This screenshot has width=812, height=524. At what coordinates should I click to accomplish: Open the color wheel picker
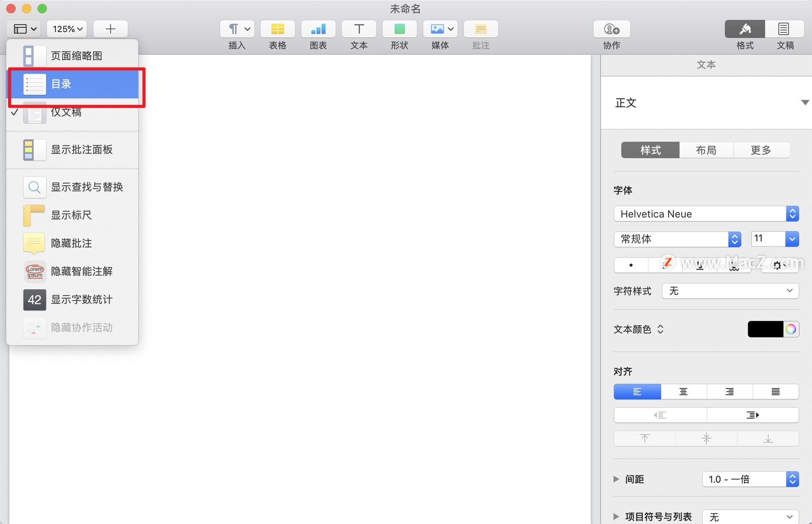pos(791,329)
